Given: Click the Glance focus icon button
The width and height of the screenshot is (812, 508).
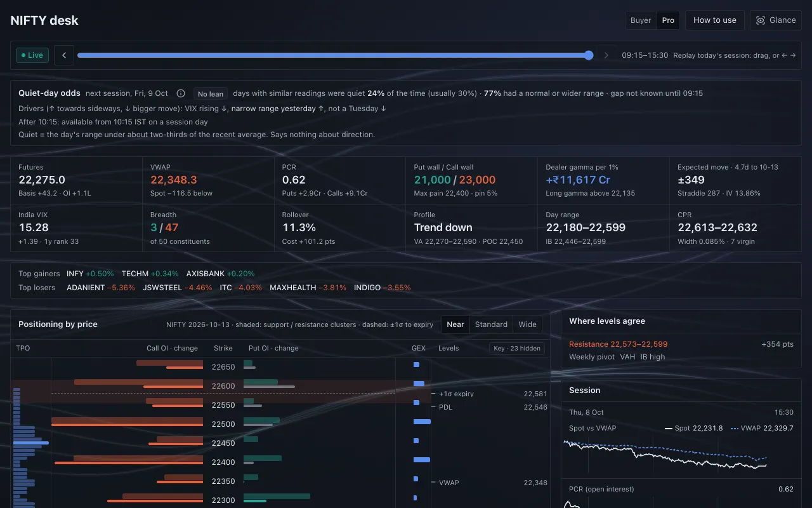Looking at the screenshot, I should [x=775, y=20].
